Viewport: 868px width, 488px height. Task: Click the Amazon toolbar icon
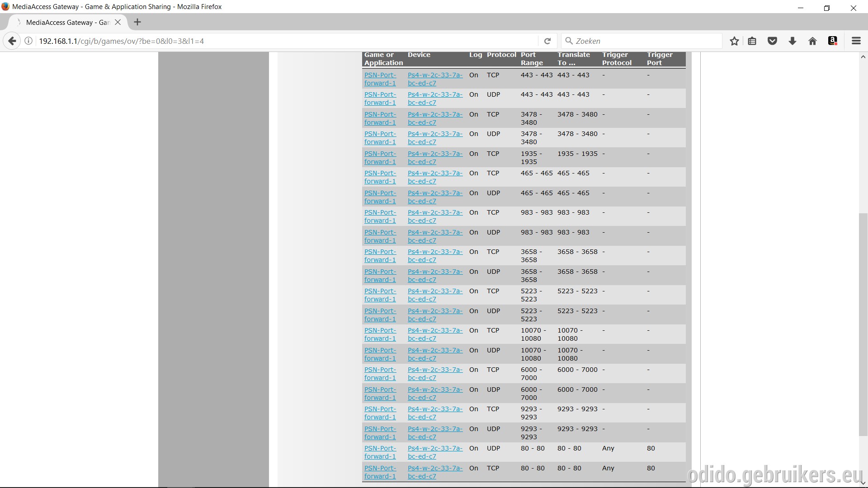coord(833,41)
